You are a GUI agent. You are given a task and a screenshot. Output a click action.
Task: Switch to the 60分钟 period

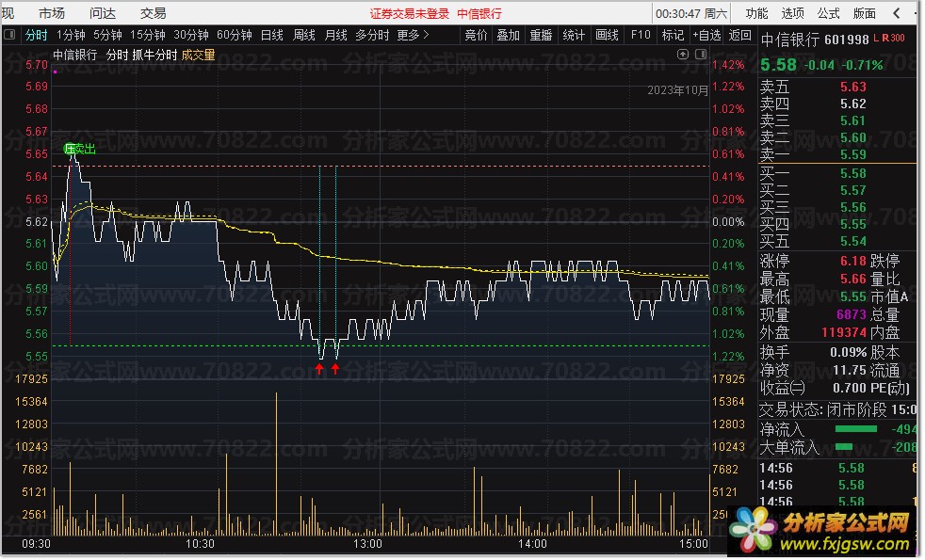(x=235, y=35)
